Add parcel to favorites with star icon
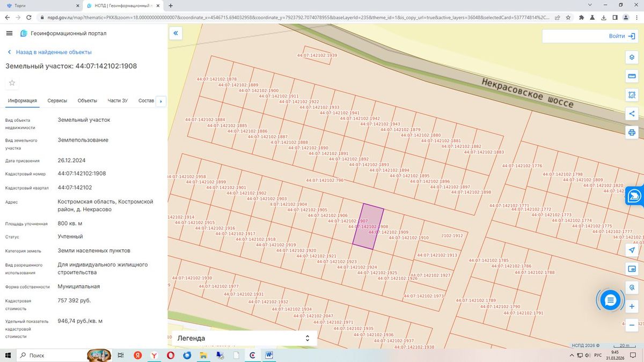 [12, 83]
